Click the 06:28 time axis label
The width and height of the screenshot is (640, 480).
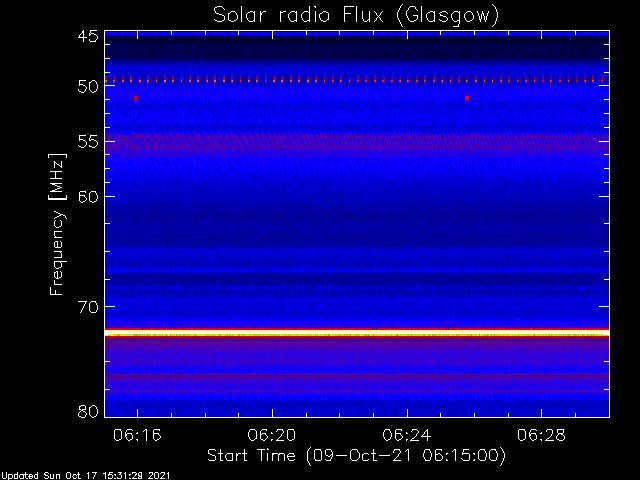(541, 435)
